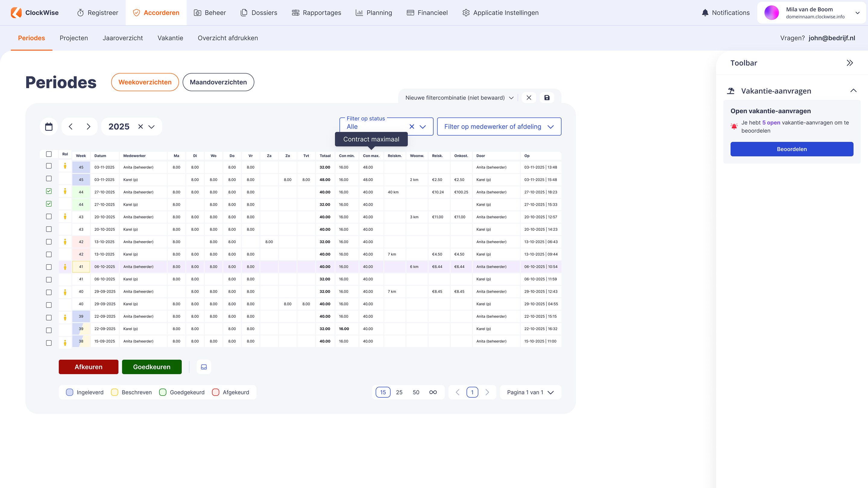868x488 pixels.
Task: Go to previous period with left arrow
Action: point(71,127)
